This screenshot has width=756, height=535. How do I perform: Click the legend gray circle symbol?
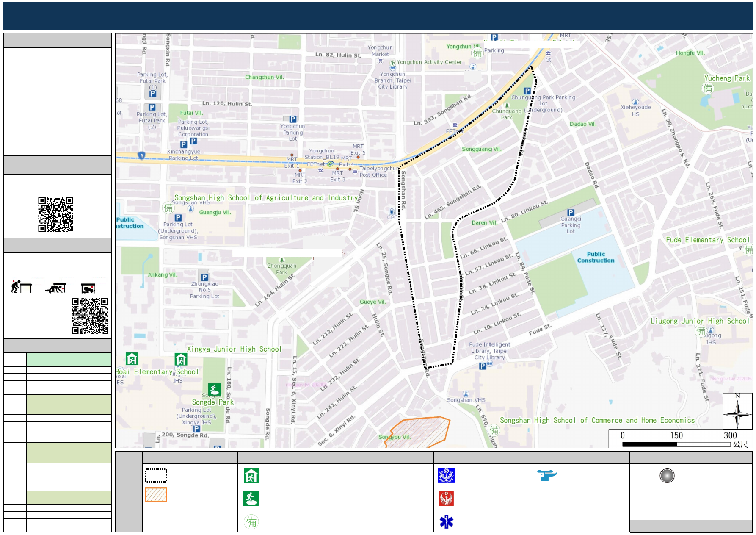click(x=667, y=476)
